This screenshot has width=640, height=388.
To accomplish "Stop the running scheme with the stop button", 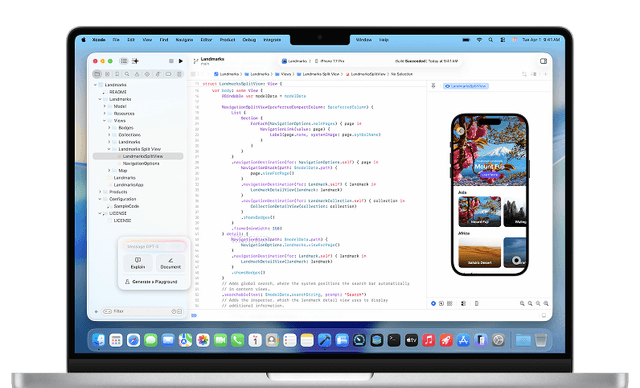I will 171,61.
